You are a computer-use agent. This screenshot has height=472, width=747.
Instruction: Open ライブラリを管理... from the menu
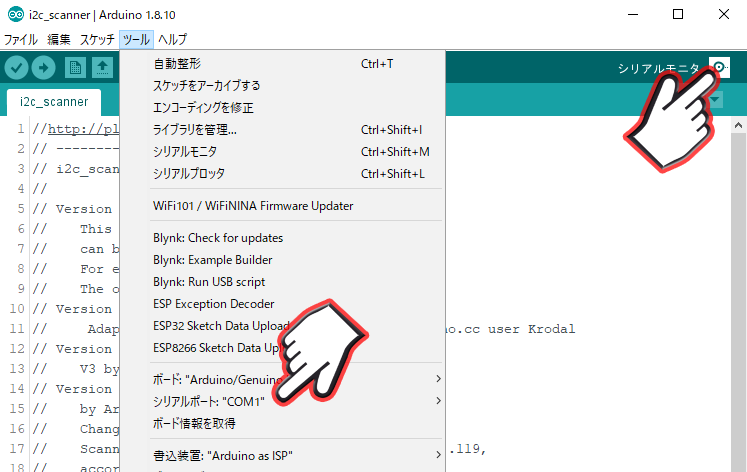282,130
